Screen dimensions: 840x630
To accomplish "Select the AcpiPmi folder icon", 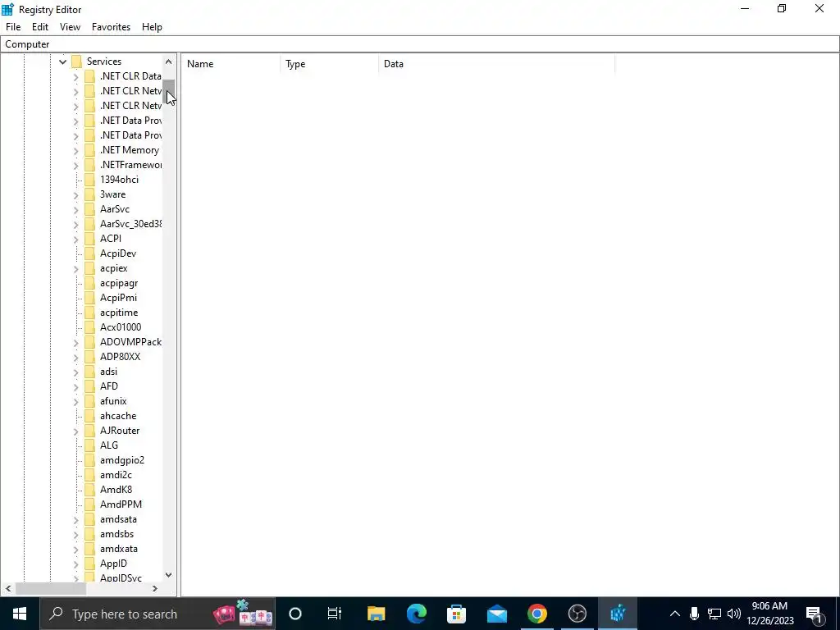I will point(90,298).
